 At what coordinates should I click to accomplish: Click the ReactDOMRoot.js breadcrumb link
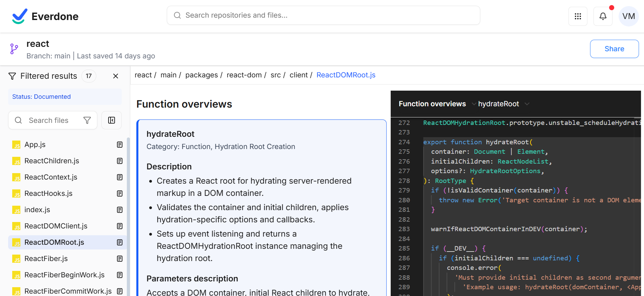point(346,75)
